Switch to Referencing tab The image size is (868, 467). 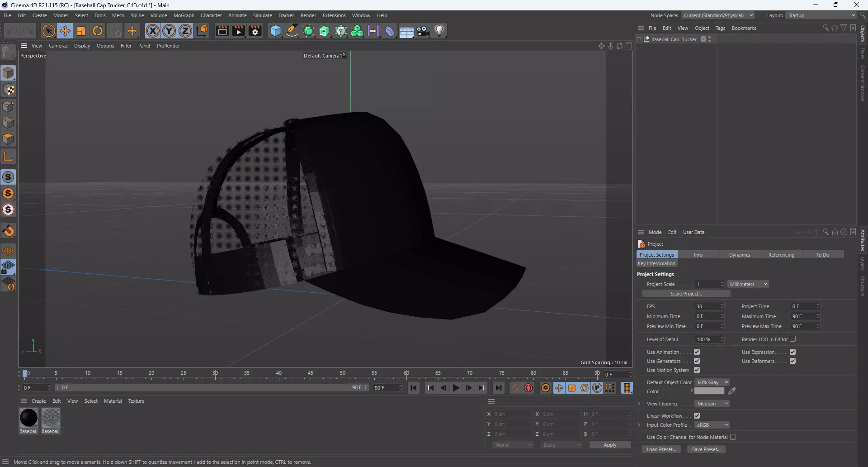point(781,255)
